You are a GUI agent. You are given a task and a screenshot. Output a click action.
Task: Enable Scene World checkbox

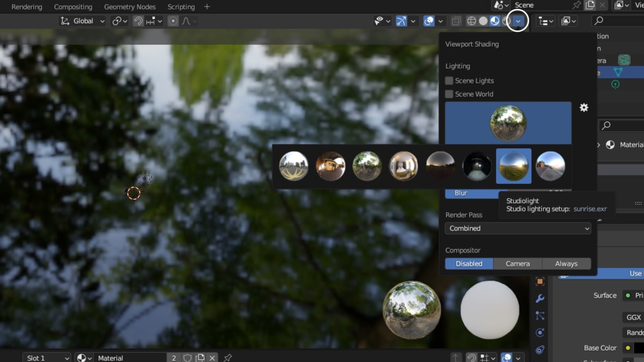[449, 94]
